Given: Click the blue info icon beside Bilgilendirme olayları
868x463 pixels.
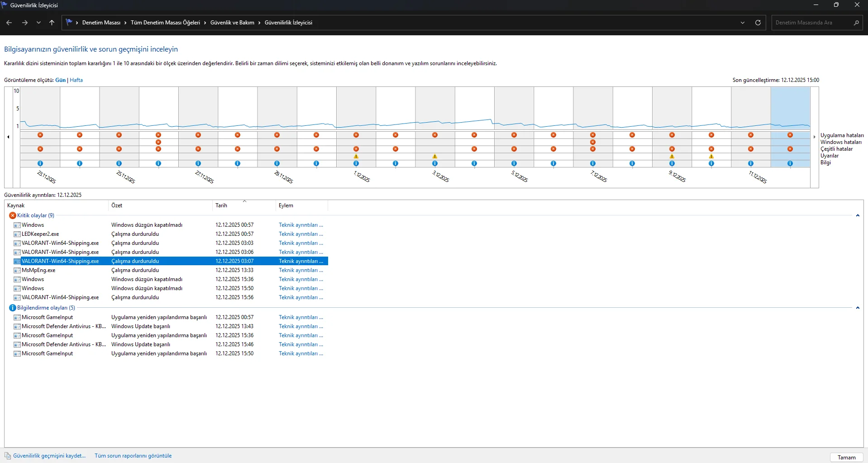Looking at the screenshot, I should click(x=13, y=308).
